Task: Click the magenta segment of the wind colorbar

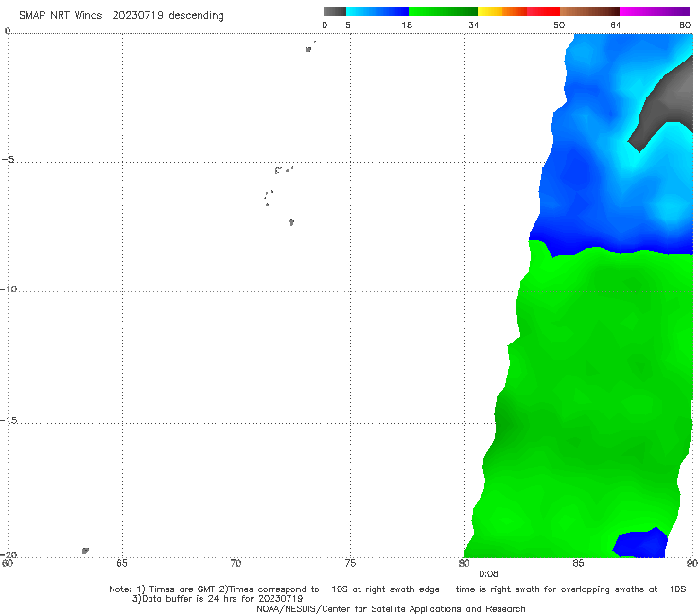Action: [655, 11]
